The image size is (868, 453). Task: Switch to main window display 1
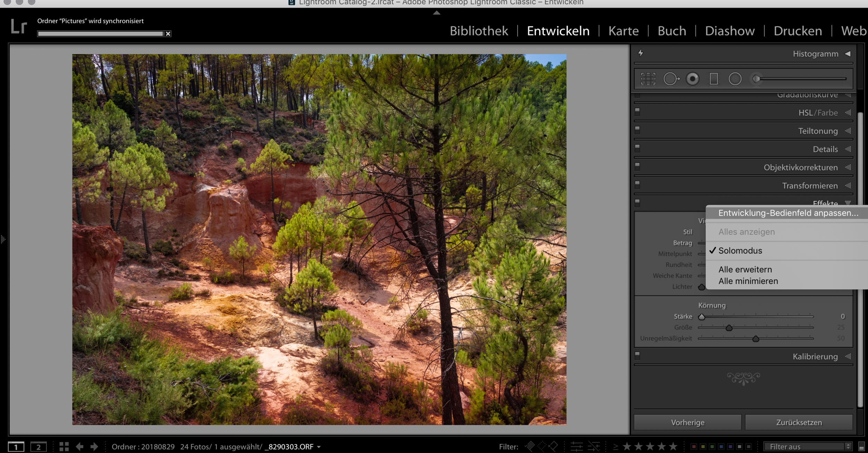tap(16, 447)
